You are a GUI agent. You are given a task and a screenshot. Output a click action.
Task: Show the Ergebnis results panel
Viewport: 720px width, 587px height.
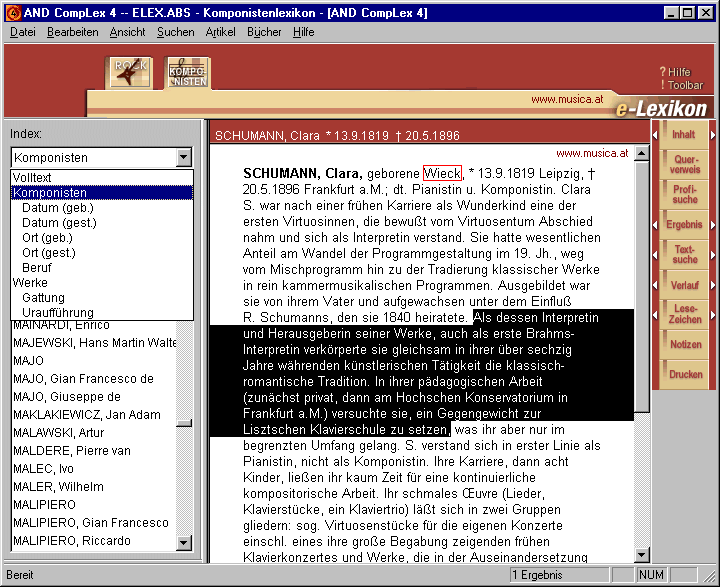685,224
